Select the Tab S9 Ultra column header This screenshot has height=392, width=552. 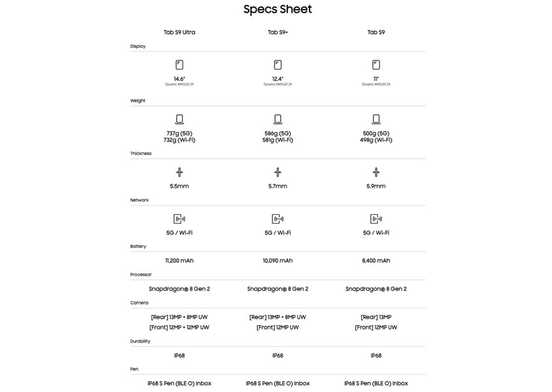pyautogui.click(x=179, y=32)
